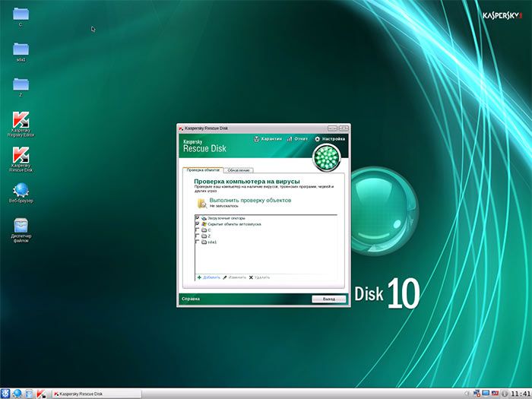Image resolution: width=532 pixels, height=399 pixels.
Task: Select Kaspersky Rescue Disk taskbar entry
Action: (97, 394)
